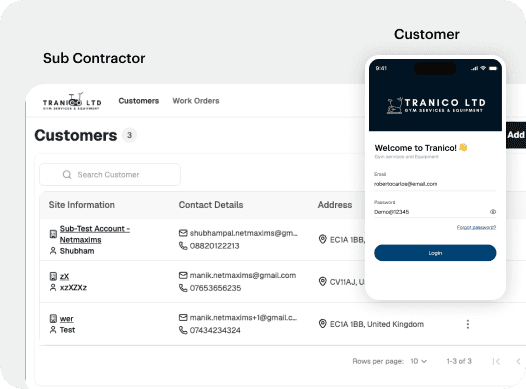
Task: Click envelope icon beside manik.netmaxims@gmail.com
Action: [183, 275]
